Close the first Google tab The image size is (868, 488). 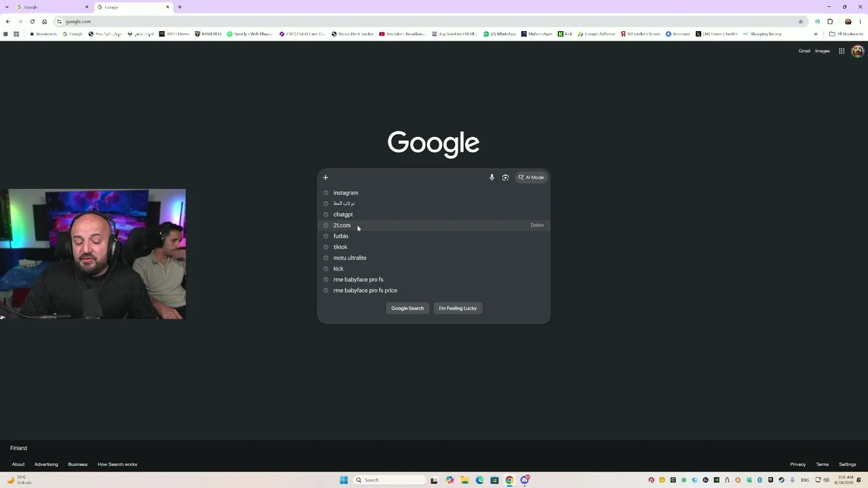(87, 7)
